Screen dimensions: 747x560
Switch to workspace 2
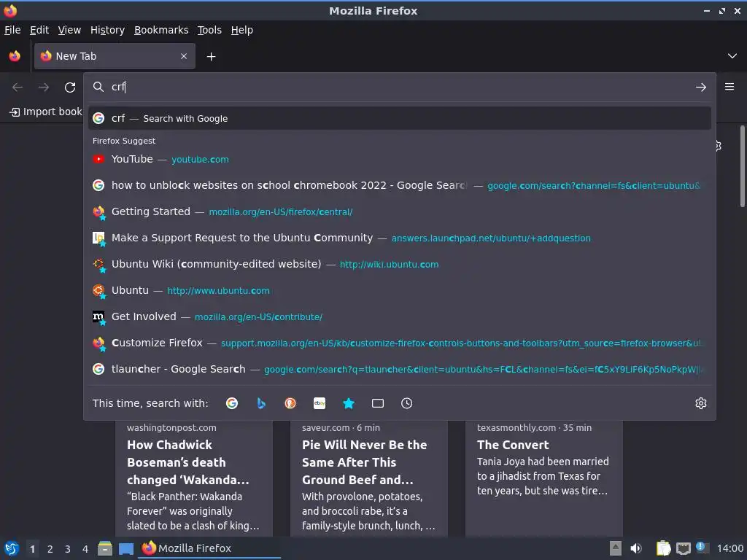click(x=50, y=549)
